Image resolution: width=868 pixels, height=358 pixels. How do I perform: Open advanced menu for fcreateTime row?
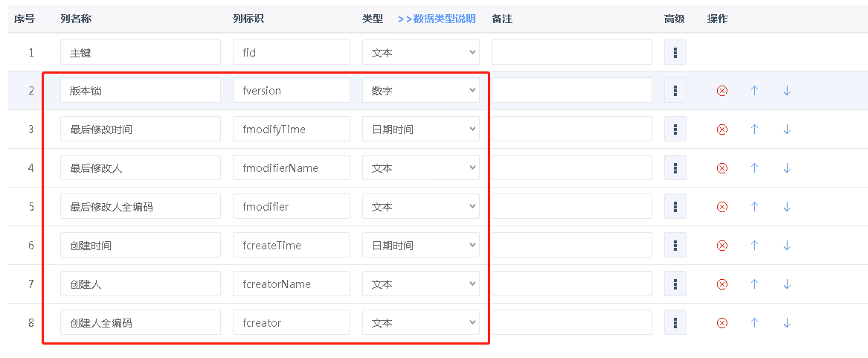[x=675, y=246]
